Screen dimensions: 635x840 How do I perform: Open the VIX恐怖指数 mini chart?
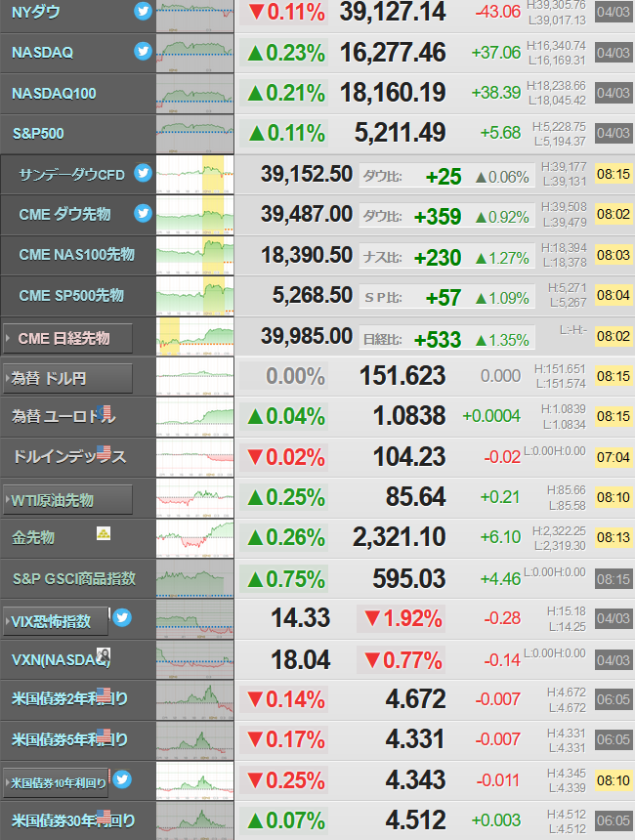pos(195,619)
